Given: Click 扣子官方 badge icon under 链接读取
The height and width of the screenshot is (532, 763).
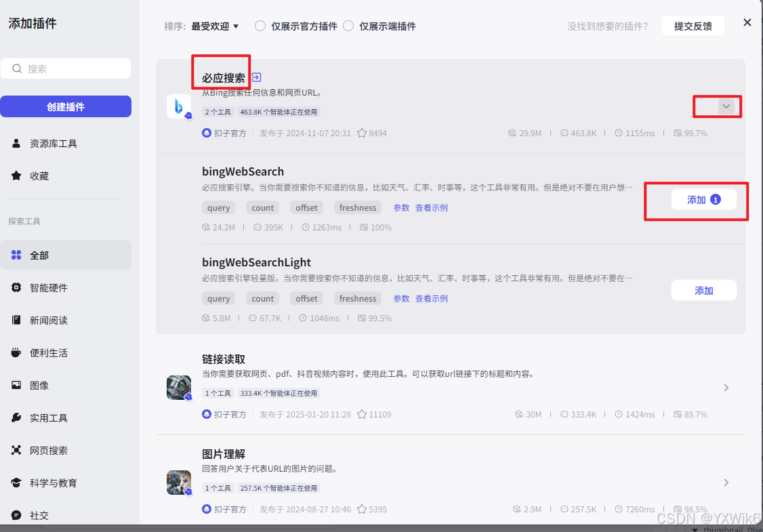Looking at the screenshot, I should click(x=207, y=414).
